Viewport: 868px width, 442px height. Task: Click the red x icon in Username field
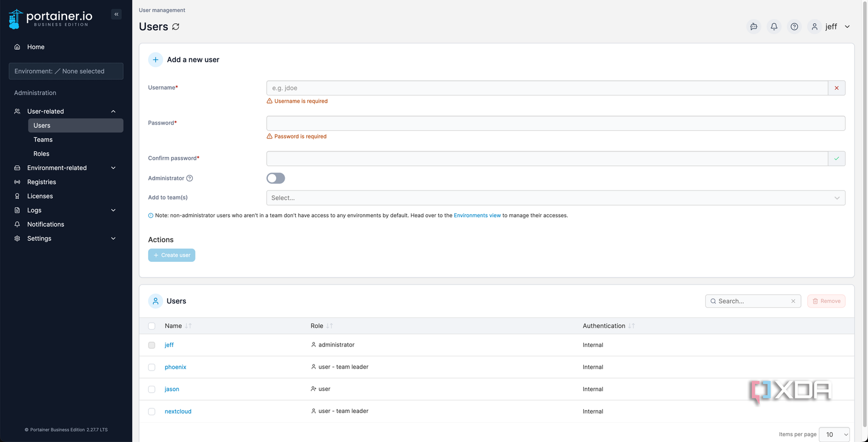[x=837, y=88]
